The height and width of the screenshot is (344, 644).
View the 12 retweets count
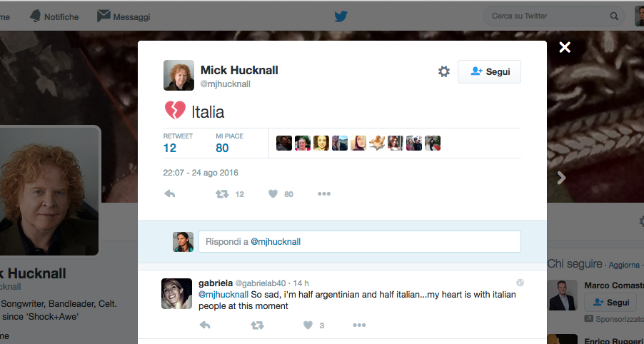coord(170,148)
